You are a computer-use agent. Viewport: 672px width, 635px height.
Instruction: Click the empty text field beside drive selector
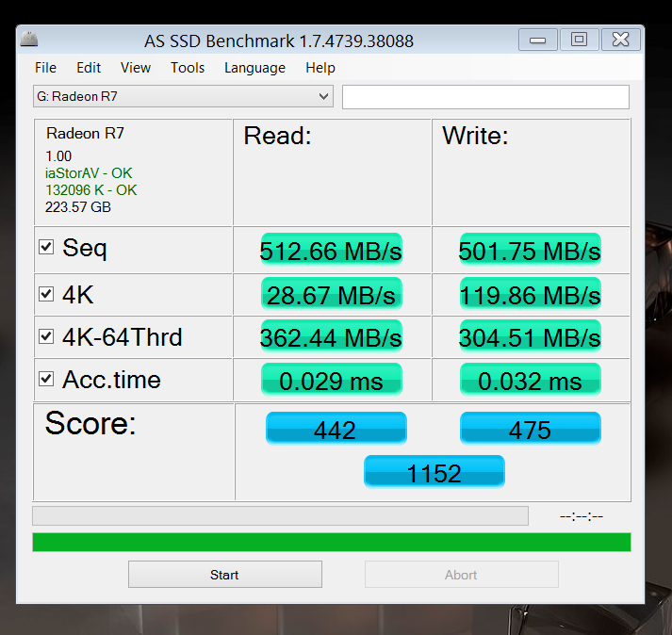point(485,97)
